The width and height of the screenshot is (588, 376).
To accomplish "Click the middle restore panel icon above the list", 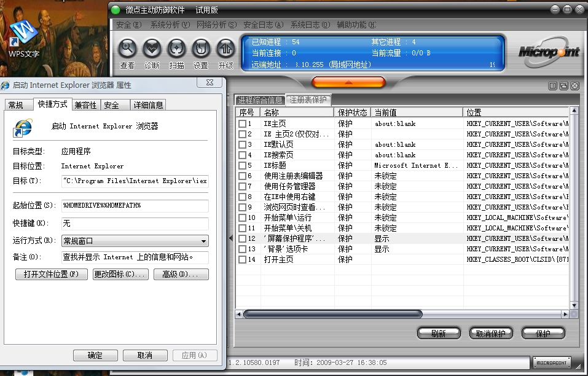I will pyautogui.click(x=563, y=86).
